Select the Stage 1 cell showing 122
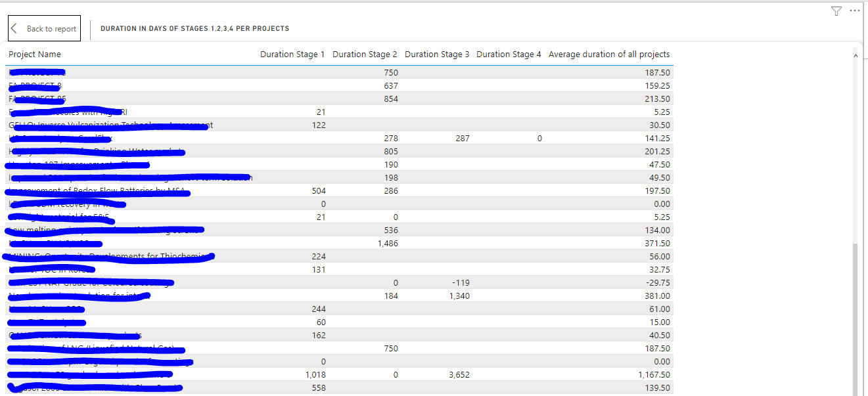 pyautogui.click(x=319, y=125)
